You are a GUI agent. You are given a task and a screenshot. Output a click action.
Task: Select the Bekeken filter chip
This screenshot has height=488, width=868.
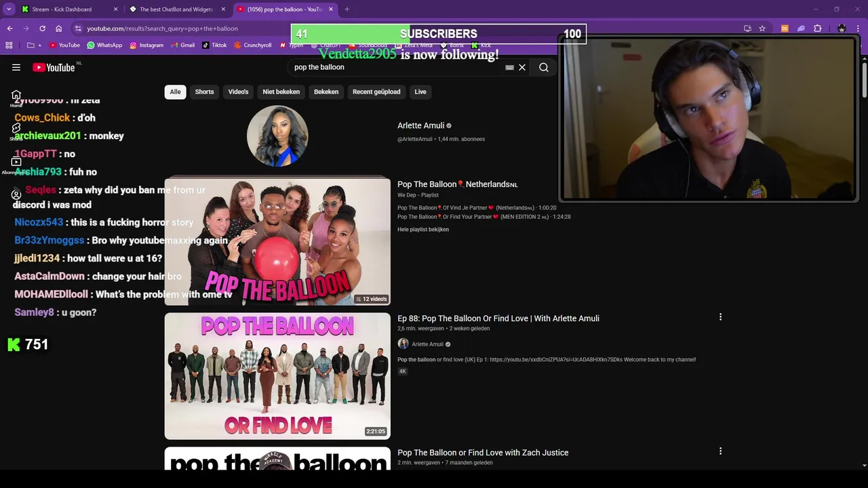coord(326,91)
